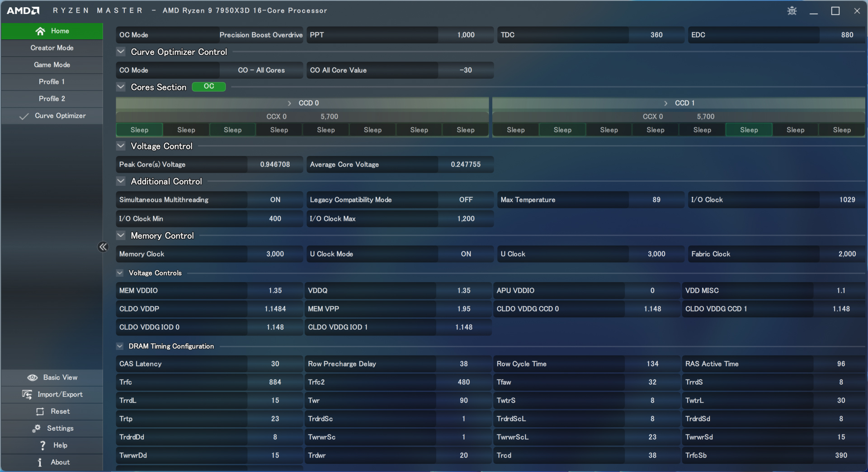Select Profile 2 in sidebar

click(x=52, y=99)
